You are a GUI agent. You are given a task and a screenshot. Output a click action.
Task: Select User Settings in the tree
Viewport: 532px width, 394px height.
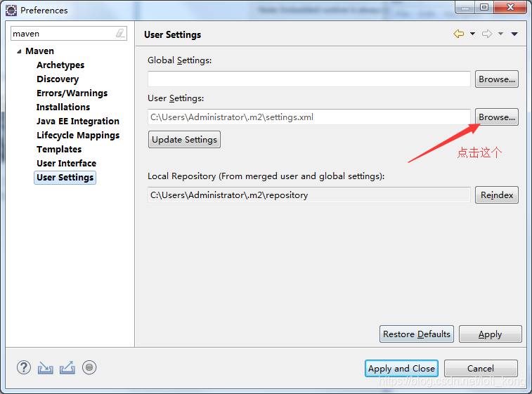65,177
